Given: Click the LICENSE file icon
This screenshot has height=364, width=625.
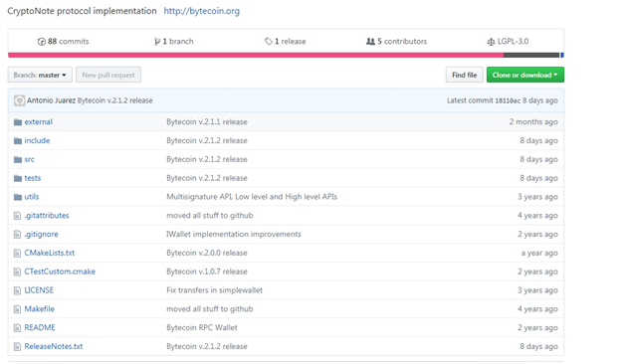Looking at the screenshot, I should 17,290.
